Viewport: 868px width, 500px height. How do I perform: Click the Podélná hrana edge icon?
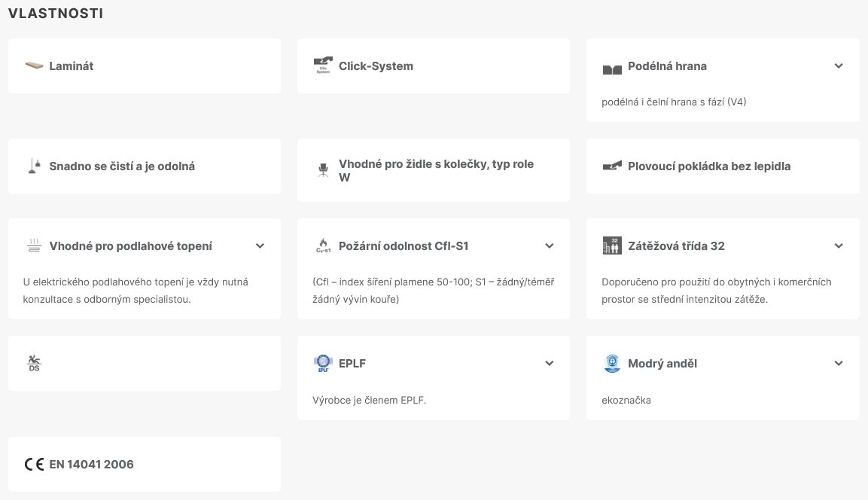click(x=612, y=69)
